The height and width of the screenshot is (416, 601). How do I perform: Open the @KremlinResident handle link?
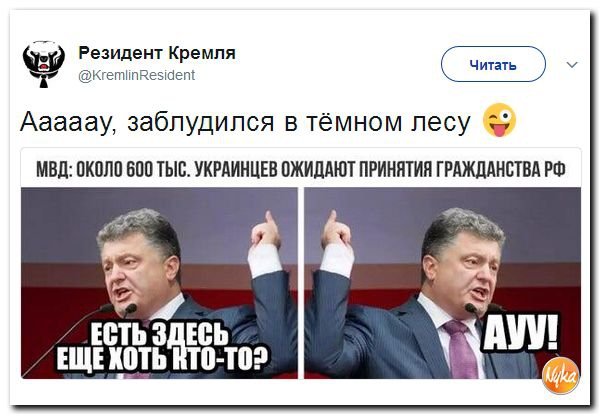[136, 75]
